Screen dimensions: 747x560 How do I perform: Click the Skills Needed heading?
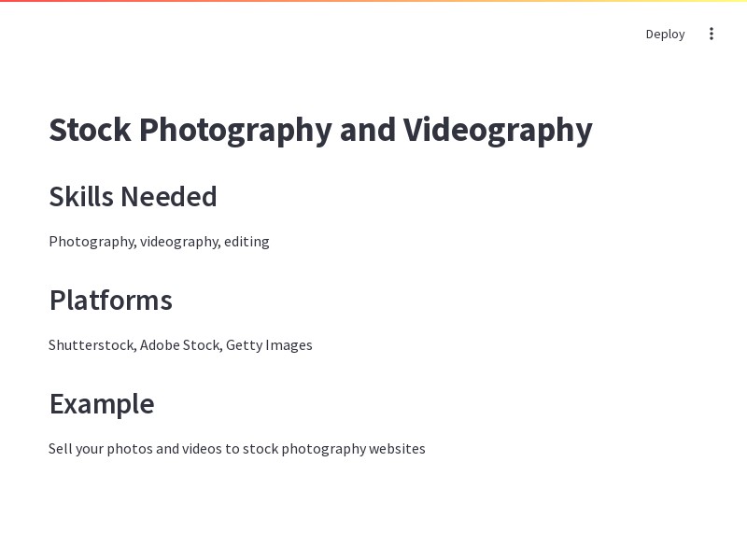point(133,197)
